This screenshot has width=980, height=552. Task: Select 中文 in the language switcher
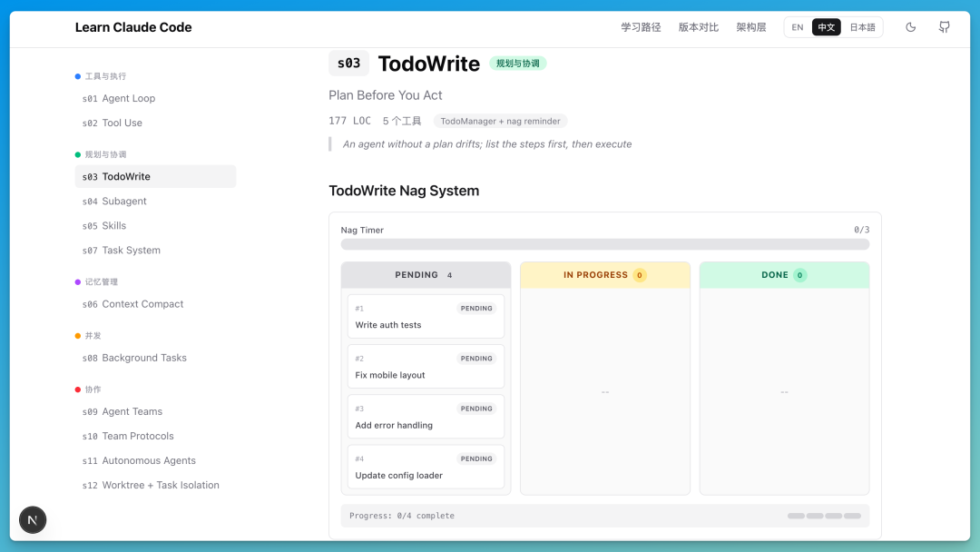(827, 27)
